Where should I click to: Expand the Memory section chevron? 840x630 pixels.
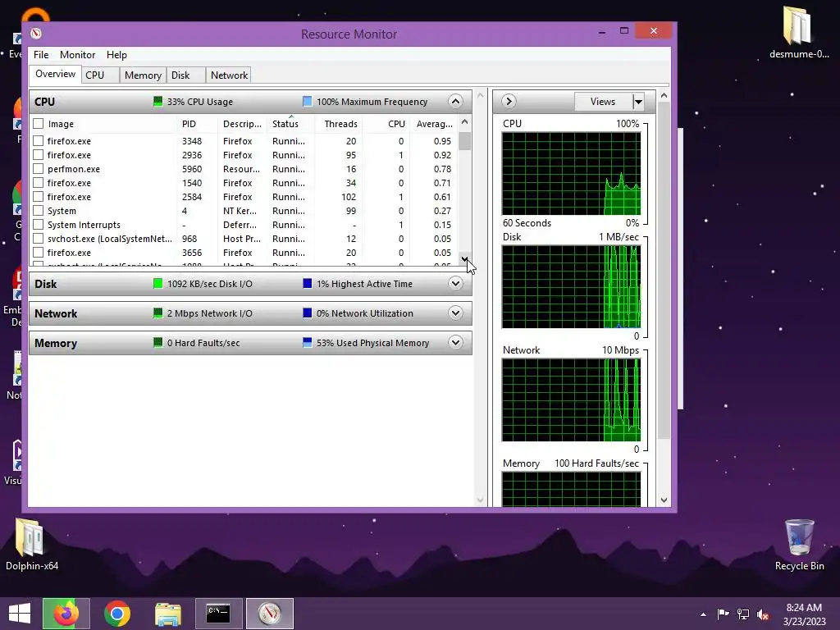point(455,342)
